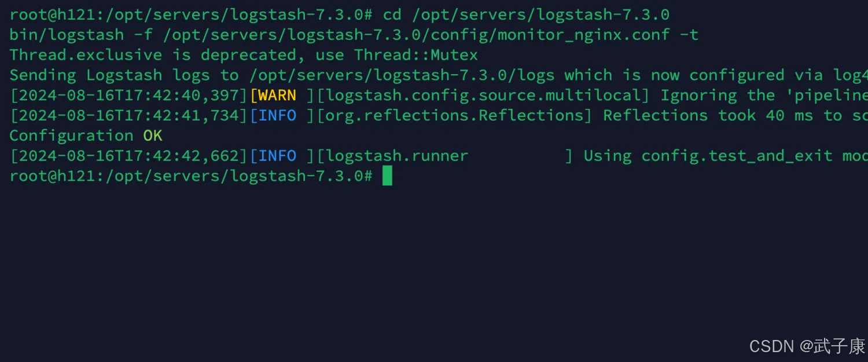Click the word Configuration in the output
This screenshot has width=868, height=362.
pos(71,136)
